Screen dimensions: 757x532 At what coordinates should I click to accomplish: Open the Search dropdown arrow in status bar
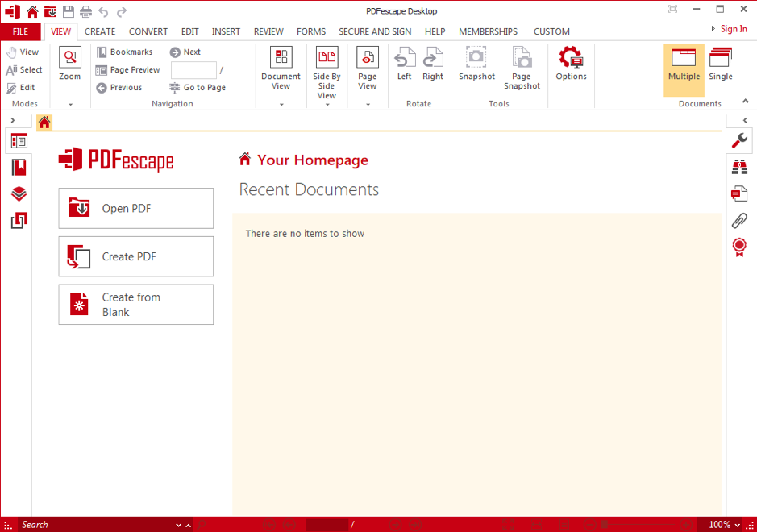point(179,525)
